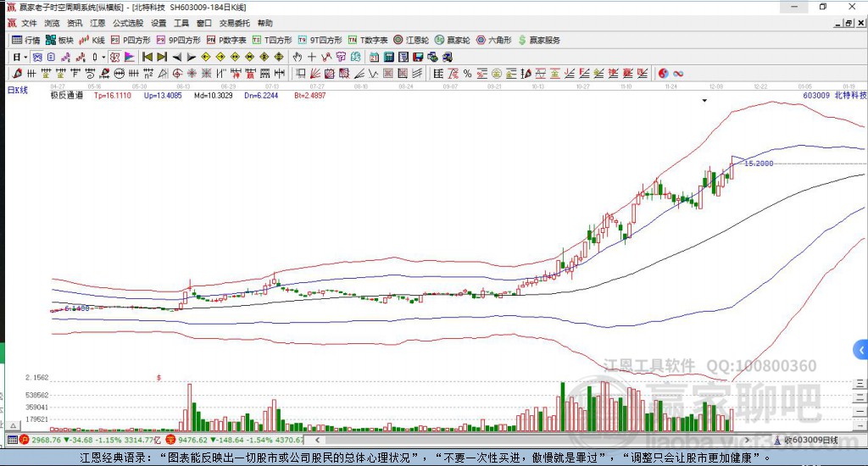Open the 浏览 menu
The height and width of the screenshot is (466, 868).
(52, 23)
